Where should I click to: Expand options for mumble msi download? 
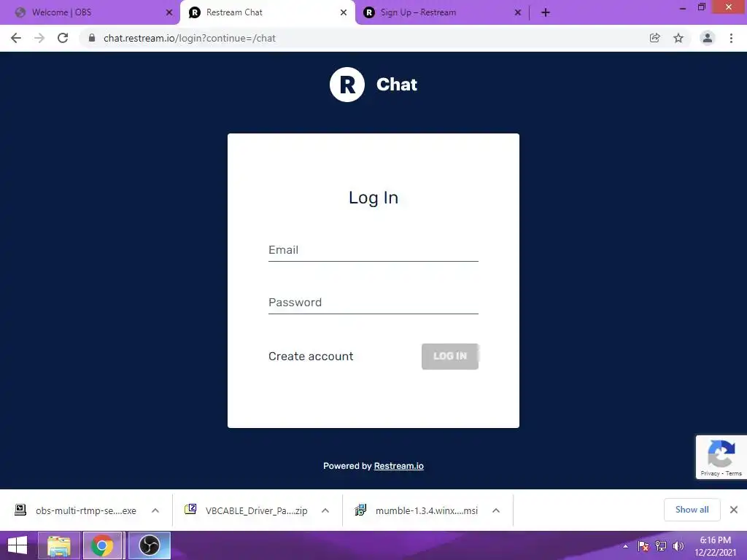[496, 510]
